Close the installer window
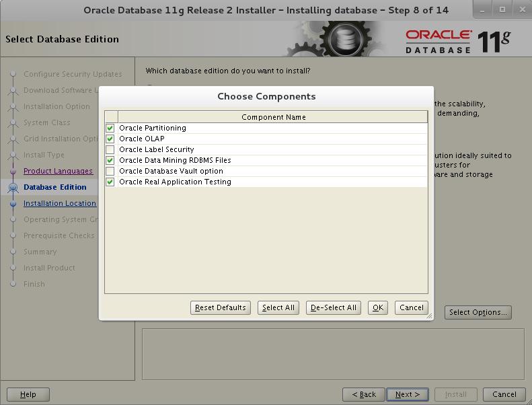532x405 pixels. pyautogui.click(x=522, y=10)
